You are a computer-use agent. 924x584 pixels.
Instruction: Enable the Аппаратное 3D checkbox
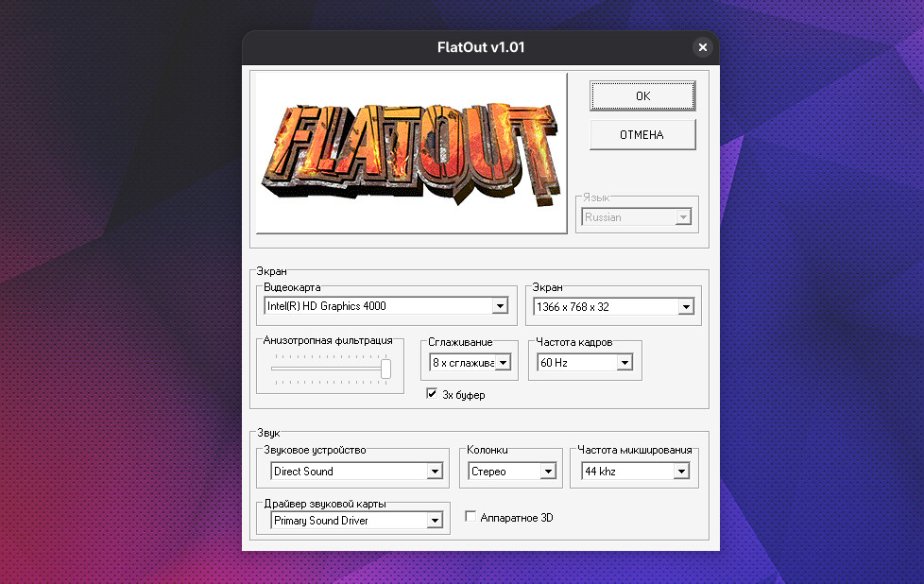[x=471, y=517]
